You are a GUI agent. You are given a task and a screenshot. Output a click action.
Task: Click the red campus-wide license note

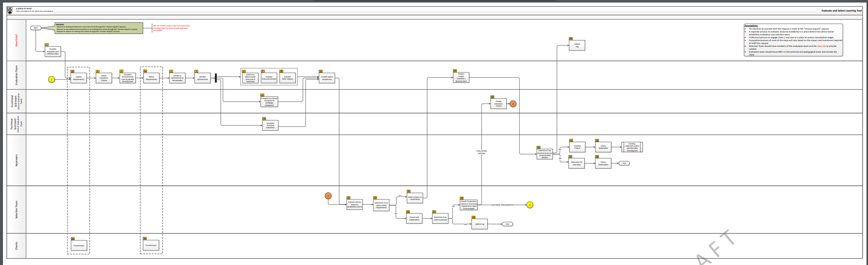pyautogui.click(x=171, y=28)
